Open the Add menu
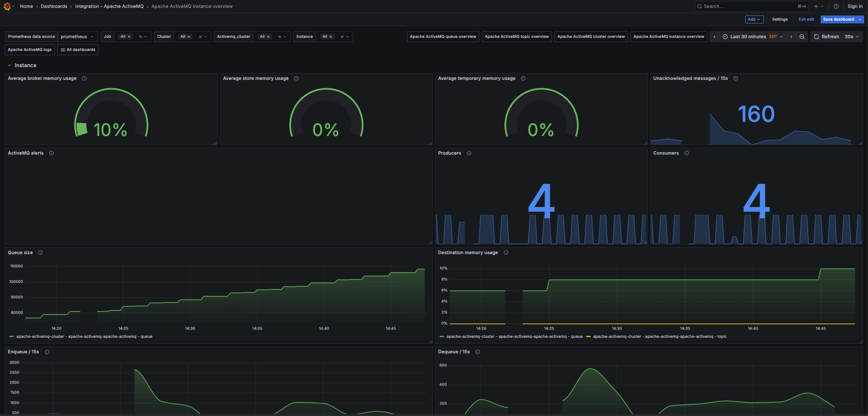The image size is (868, 416). tap(754, 19)
